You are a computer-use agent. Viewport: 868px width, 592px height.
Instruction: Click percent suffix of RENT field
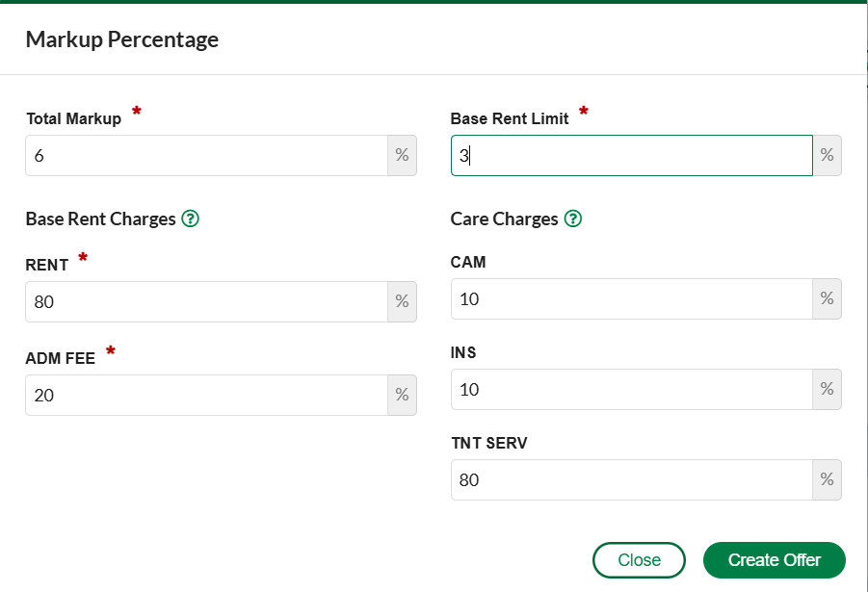pyautogui.click(x=402, y=301)
